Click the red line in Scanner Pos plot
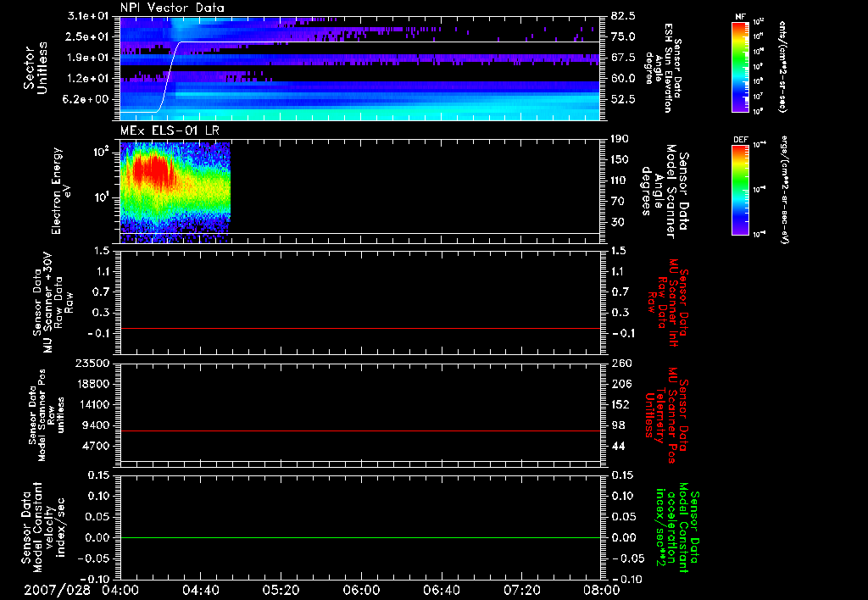Screen dimensions: 868x600 point(360,431)
